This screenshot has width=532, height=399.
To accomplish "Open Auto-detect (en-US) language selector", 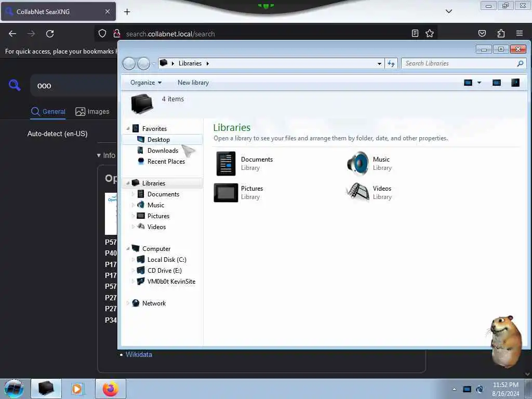I will tap(57, 134).
